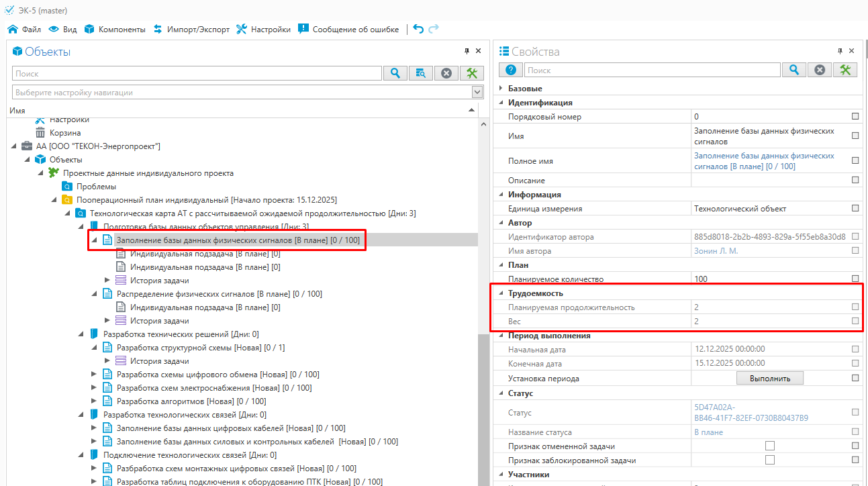Expand the Разработка алгоритмов tree node
868x486 pixels.
pos(94,401)
